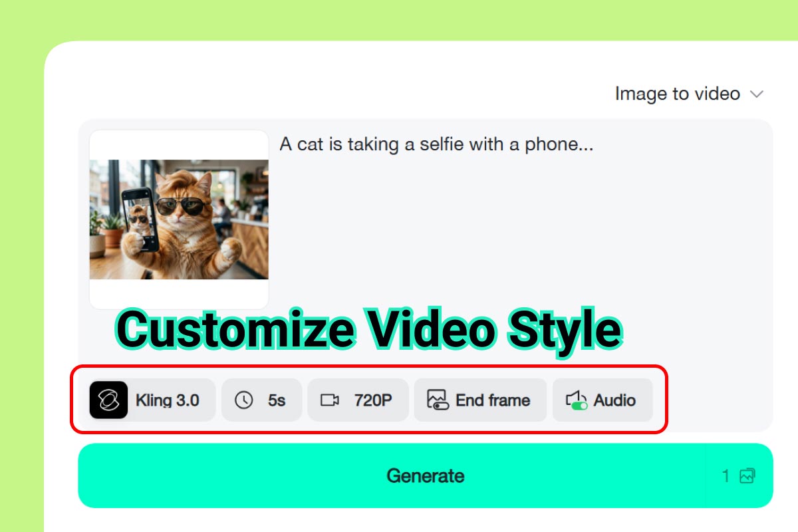Click the Customize Video Style heading

click(369, 331)
